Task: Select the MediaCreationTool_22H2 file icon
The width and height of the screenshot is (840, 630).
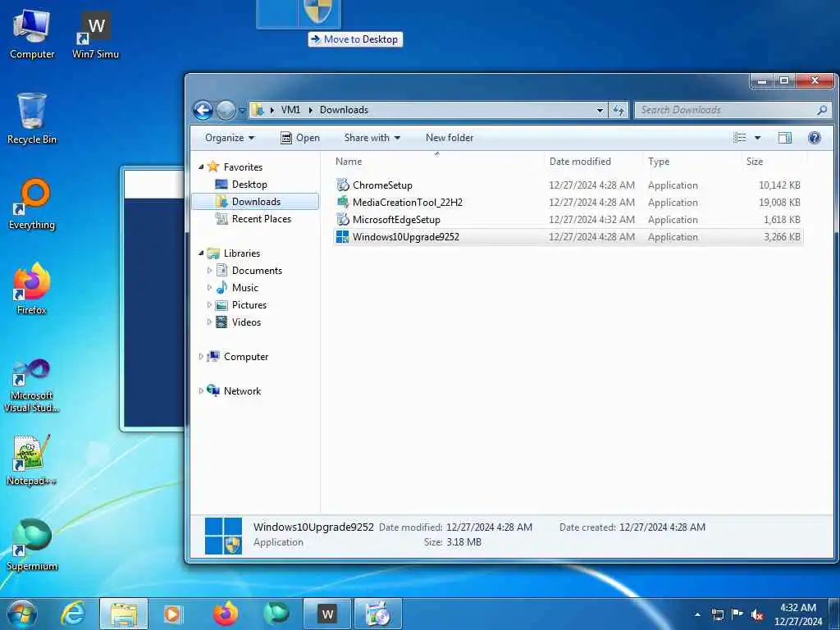Action: click(342, 203)
